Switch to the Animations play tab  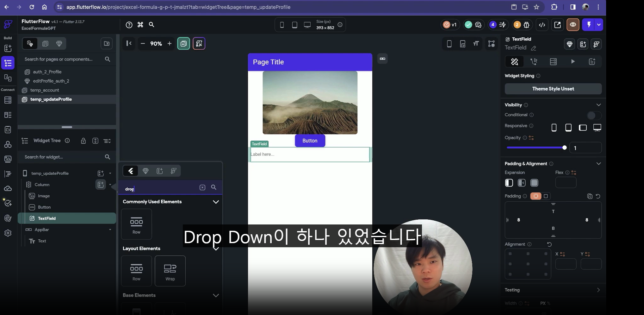[573, 62]
